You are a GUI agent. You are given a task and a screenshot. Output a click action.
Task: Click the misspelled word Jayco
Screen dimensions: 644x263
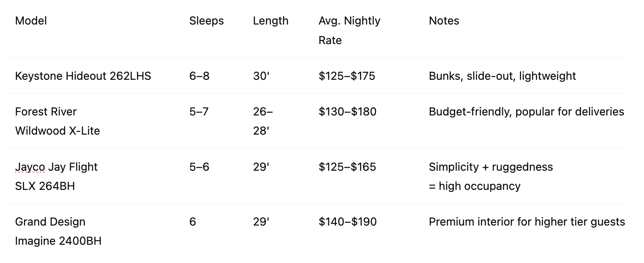(30, 167)
